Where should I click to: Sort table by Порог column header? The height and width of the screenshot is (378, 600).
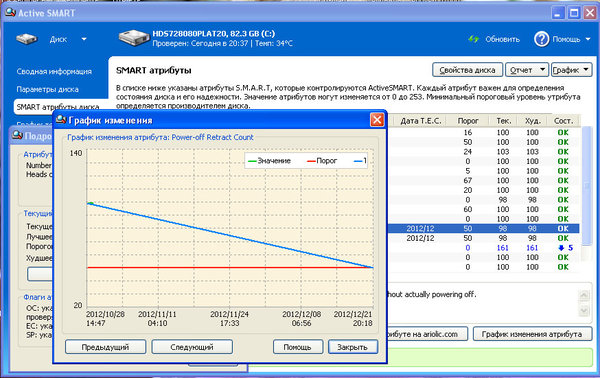pyautogui.click(x=468, y=121)
